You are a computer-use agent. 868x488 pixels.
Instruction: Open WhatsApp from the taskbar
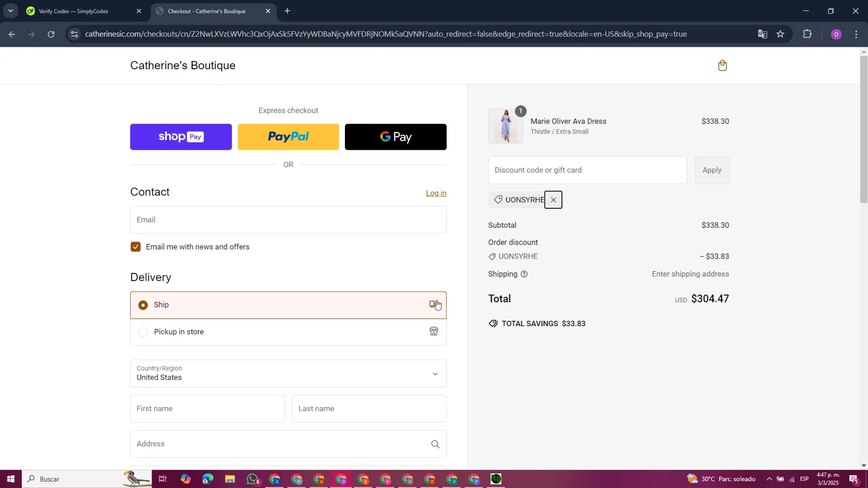pyautogui.click(x=253, y=479)
